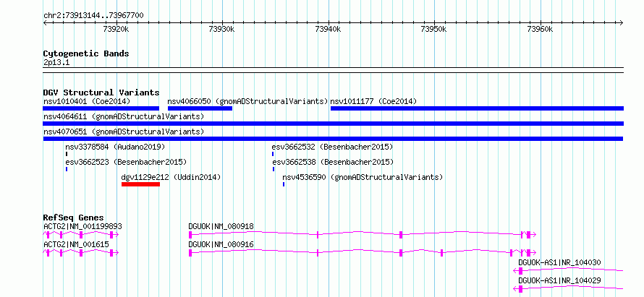The height and width of the screenshot is (297, 644).
Task: Click the DGUOK-AS1 NR_104029 exon block
Action: tap(520, 289)
